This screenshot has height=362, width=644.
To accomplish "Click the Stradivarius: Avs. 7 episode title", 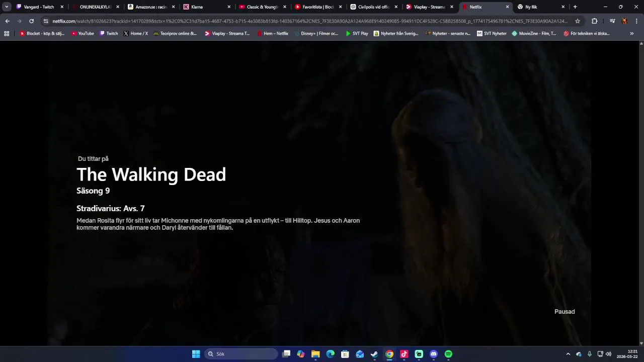I will pos(111,208).
